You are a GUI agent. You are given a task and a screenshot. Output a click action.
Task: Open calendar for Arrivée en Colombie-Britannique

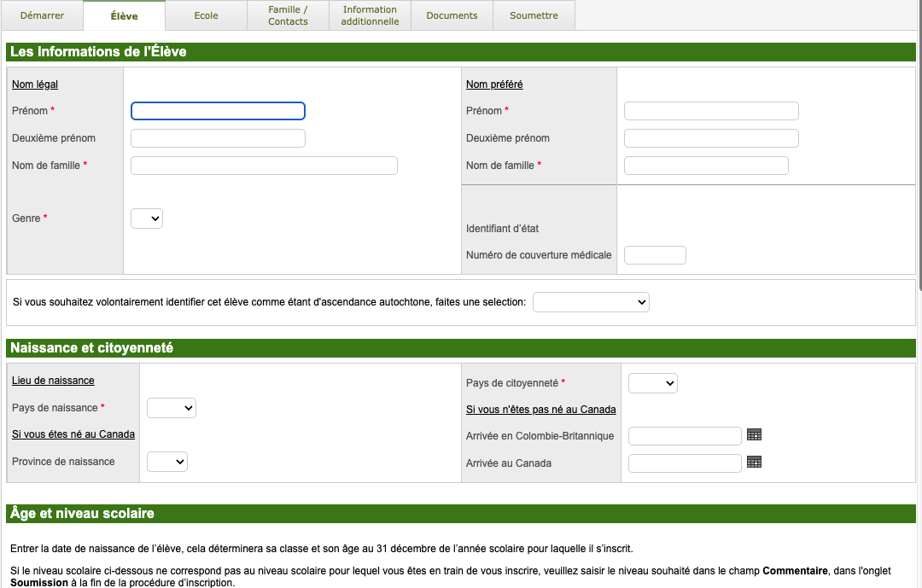click(x=754, y=435)
